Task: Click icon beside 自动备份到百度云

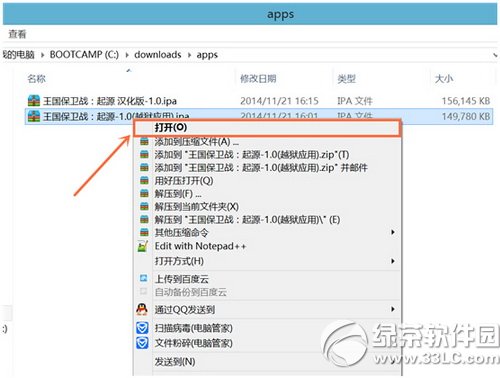Action: pyautogui.click(x=143, y=292)
